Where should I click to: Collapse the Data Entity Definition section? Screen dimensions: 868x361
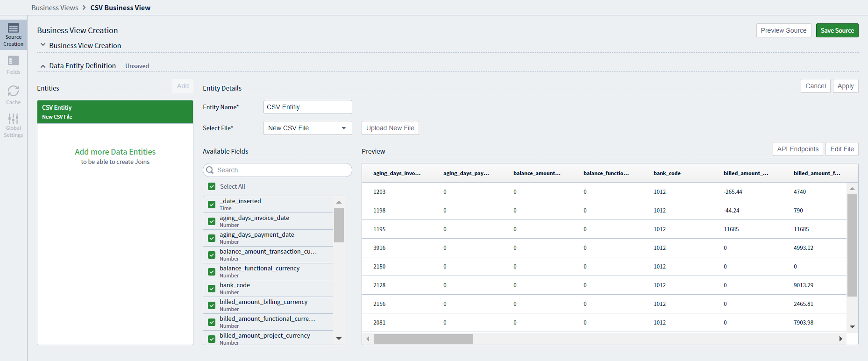pos(43,66)
